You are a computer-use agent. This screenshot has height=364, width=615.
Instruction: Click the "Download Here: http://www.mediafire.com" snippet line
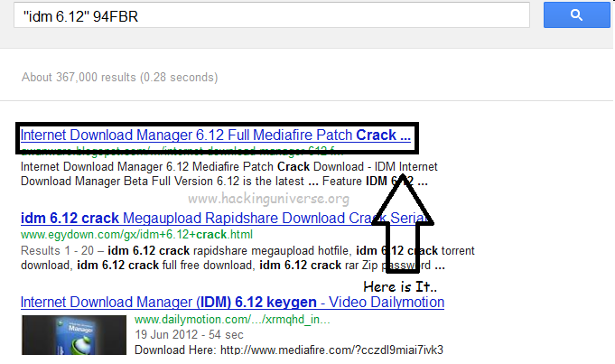289,350
